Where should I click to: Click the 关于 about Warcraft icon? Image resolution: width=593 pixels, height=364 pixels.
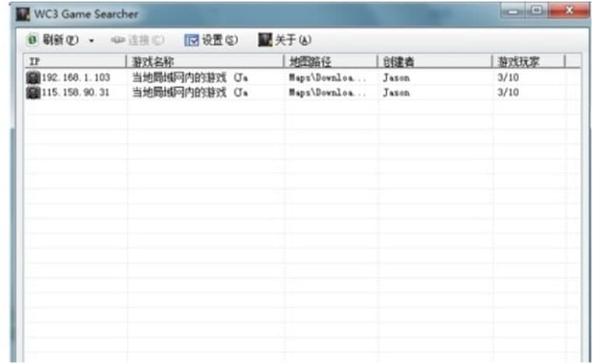tap(265, 40)
